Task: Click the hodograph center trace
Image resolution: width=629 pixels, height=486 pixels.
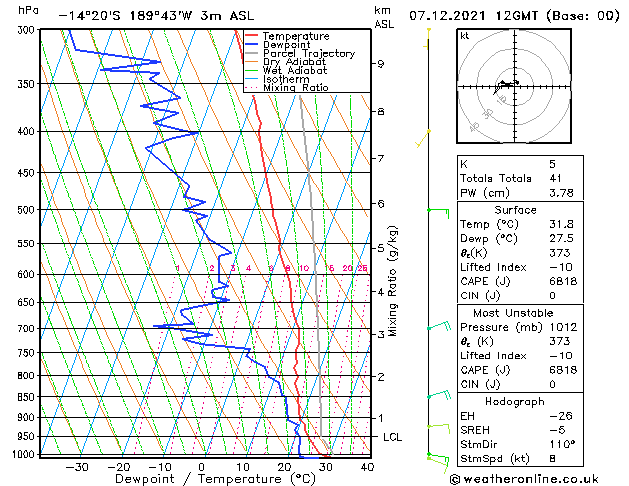Action: click(x=506, y=86)
